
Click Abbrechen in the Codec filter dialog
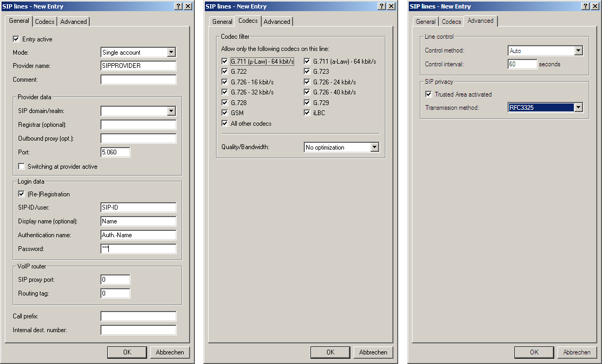[x=373, y=352]
